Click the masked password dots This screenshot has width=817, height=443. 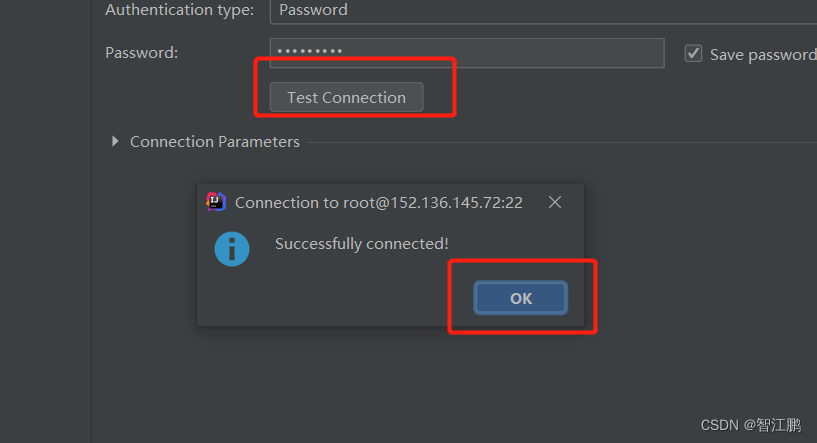tap(310, 51)
